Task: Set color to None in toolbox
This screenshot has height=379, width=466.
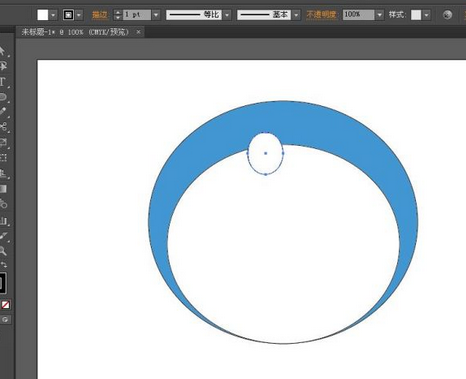Action: click(5, 305)
